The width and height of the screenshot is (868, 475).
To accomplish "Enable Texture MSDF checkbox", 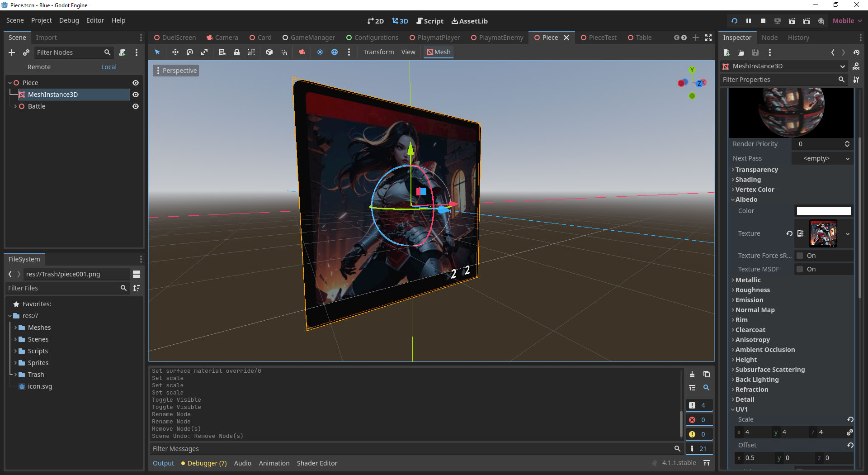I will pyautogui.click(x=800, y=269).
